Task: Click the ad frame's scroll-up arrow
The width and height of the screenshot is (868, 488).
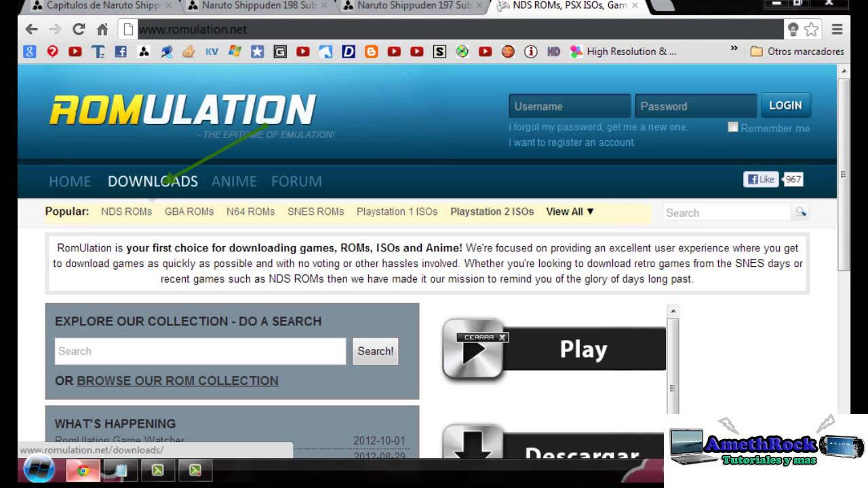Action: (673, 310)
